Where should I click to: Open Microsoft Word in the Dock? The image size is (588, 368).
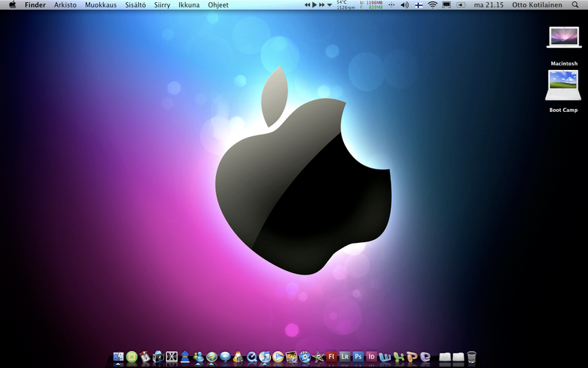pyautogui.click(x=384, y=357)
